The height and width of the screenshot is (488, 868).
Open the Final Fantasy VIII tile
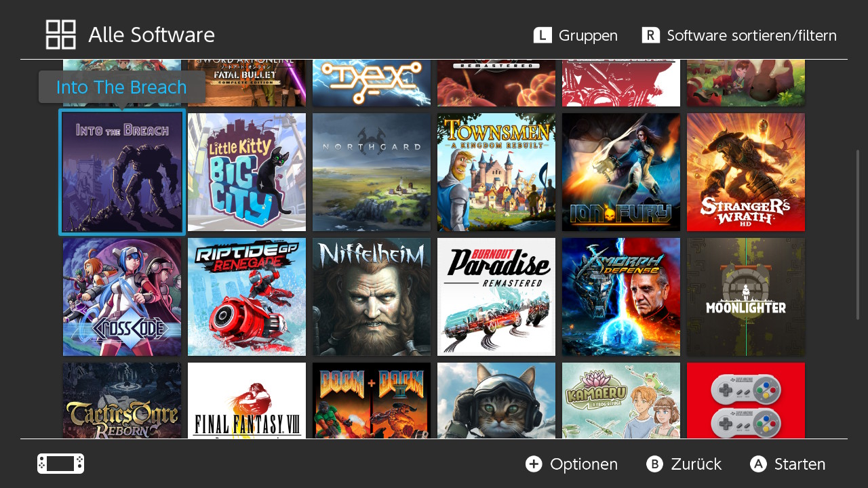pyautogui.click(x=247, y=401)
